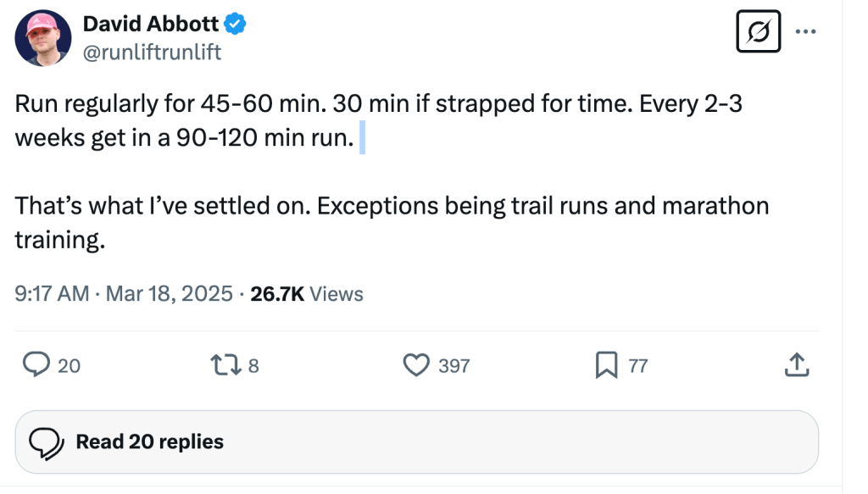Viewport: 868px width, 494px height.
Task: Click the 26.7K Views count
Action: 307,294
